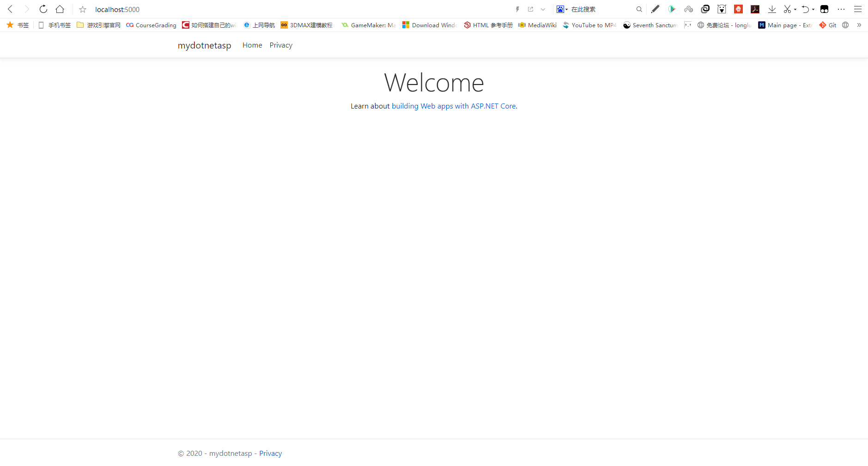The height and width of the screenshot is (466, 868).
Task: Open the MediaWiki bookmark
Action: [x=537, y=25]
